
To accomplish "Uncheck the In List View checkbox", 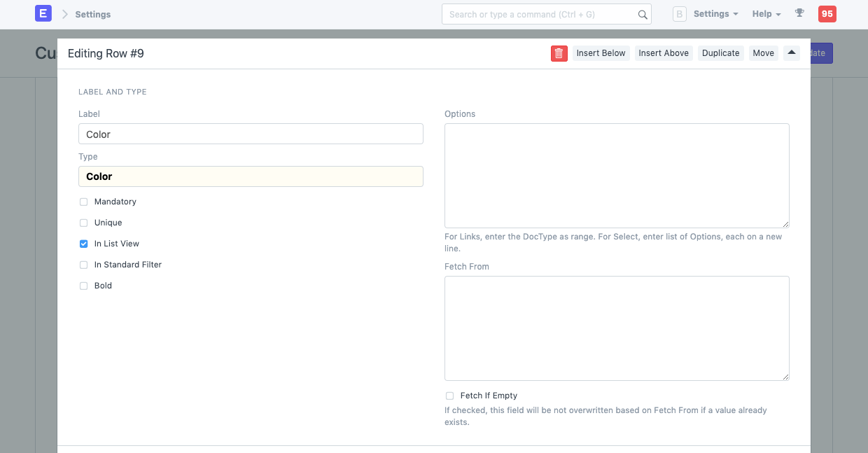I will 83,244.
